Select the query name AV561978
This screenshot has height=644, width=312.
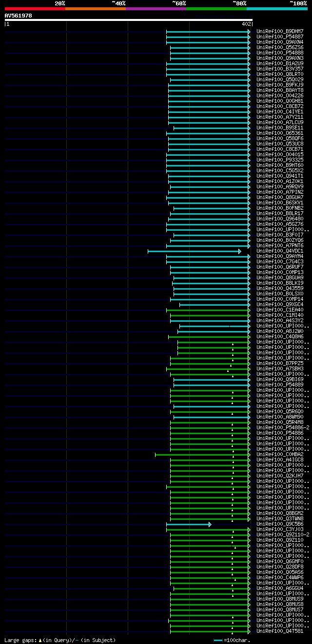(x=18, y=16)
